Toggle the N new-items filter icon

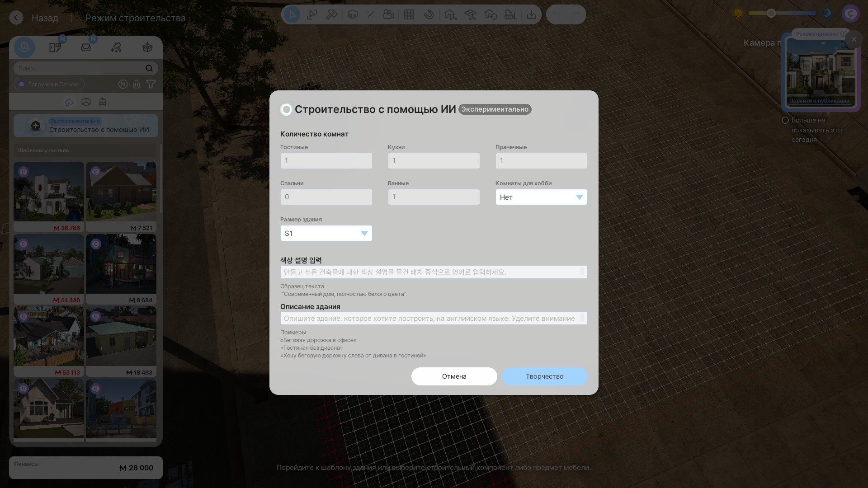123,84
